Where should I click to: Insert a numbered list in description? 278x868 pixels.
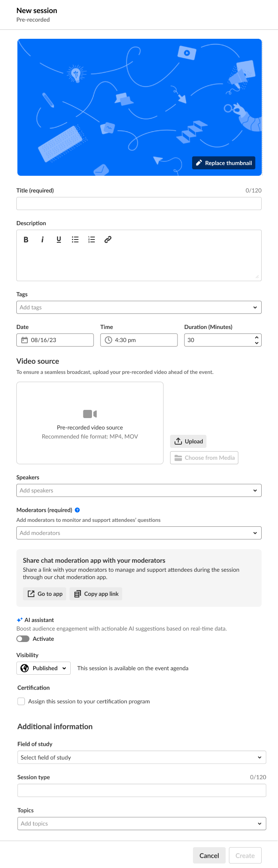(92, 239)
